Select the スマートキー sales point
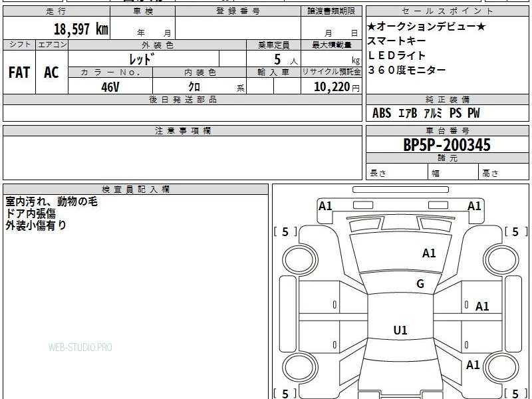 pos(396,41)
